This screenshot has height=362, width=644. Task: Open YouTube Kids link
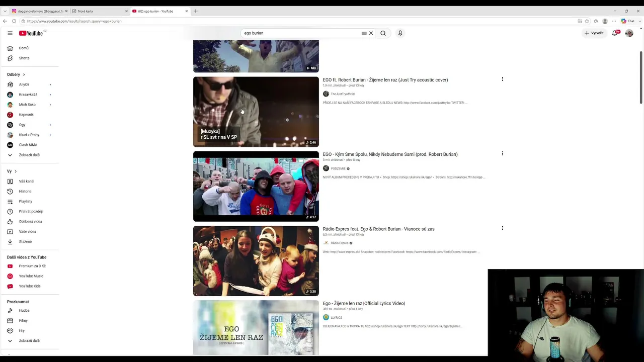click(29, 286)
